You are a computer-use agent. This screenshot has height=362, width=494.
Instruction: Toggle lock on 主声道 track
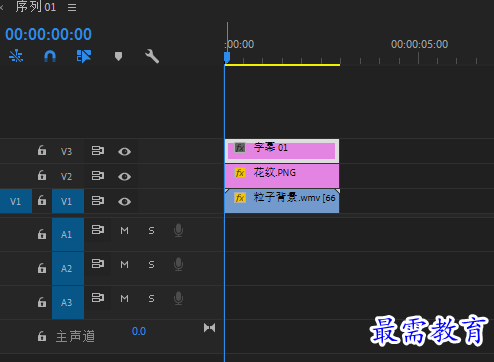42,336
